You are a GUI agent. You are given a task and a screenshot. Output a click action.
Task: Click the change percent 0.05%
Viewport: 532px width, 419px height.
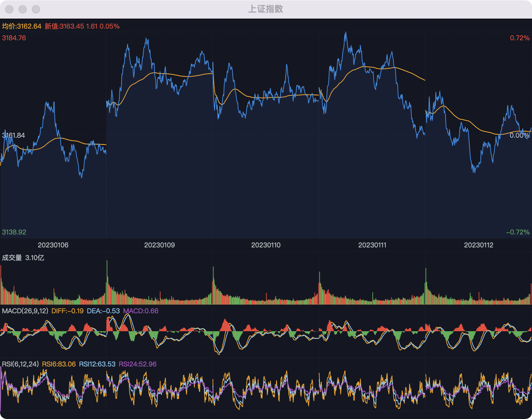(x=109, y=26)
